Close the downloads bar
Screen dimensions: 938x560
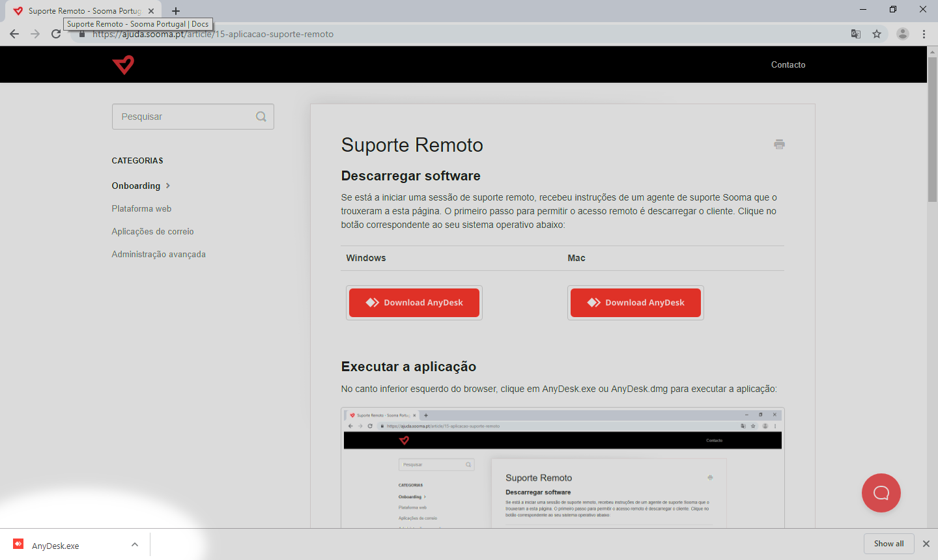926,544
